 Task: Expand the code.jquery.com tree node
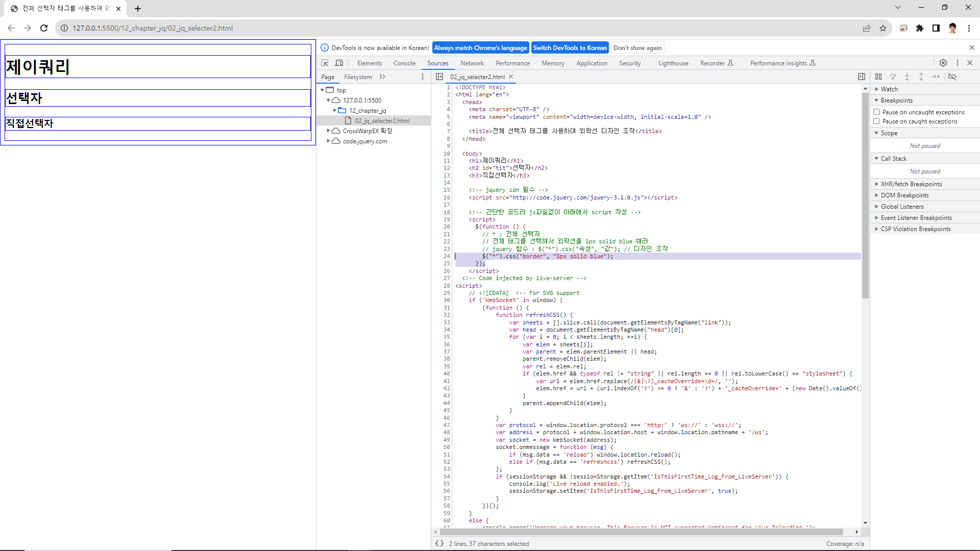click(x=329, y=141)
